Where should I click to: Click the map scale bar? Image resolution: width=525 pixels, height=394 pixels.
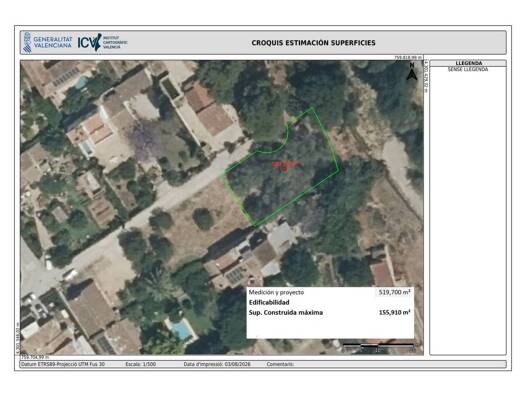click(x=378, y=347)
